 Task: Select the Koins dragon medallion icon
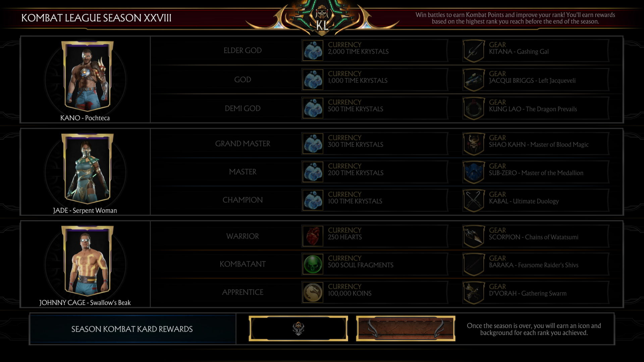313,292
